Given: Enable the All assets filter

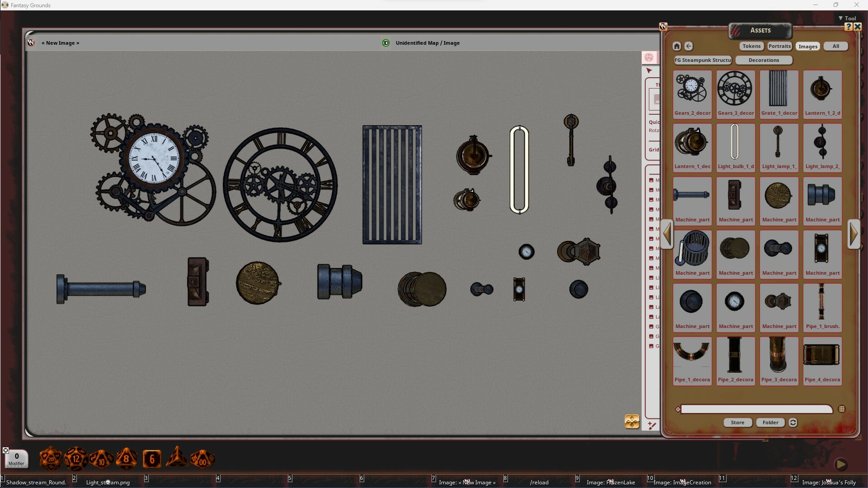Looking at the screenshot, I should 835,46.
